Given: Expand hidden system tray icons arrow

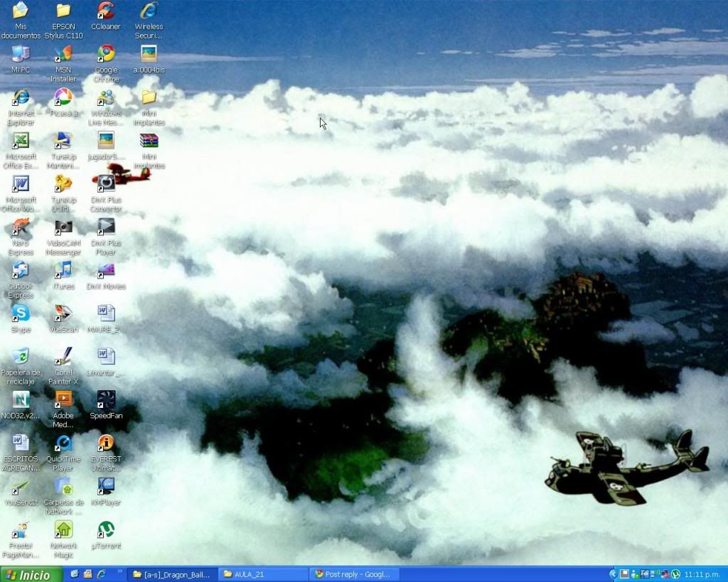Looking at the screenshot, I should [x=613, y=574].
